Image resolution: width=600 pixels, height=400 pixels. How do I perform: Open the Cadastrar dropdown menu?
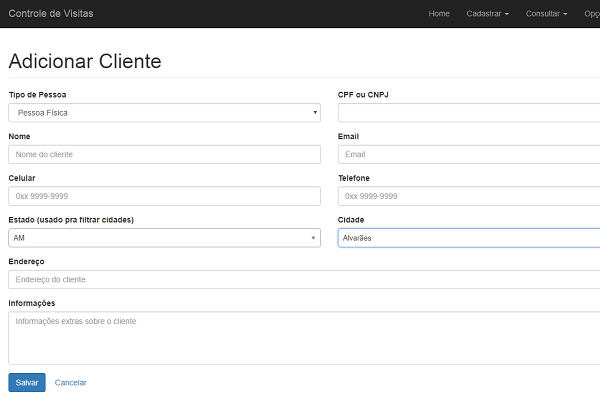tap(488, 13)
